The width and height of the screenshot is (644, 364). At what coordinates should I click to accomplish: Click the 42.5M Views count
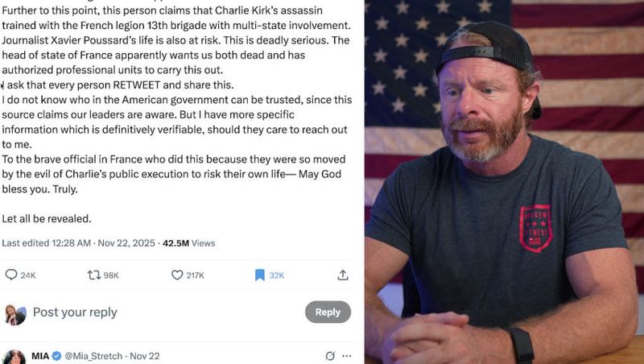[181, 242]
